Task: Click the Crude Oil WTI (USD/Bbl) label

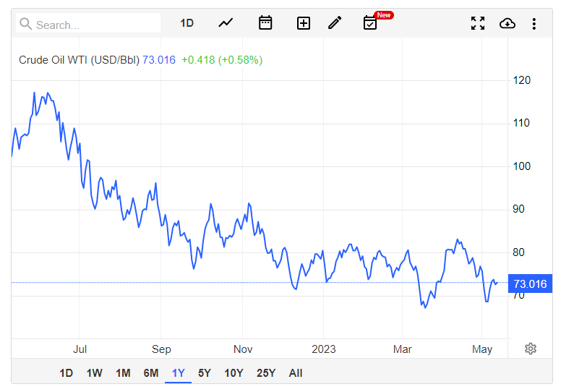Action: coord(79,60)
